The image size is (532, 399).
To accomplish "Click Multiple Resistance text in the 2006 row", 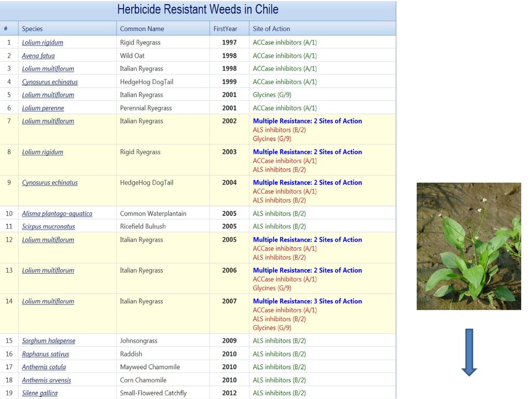I will click(308, 270).
